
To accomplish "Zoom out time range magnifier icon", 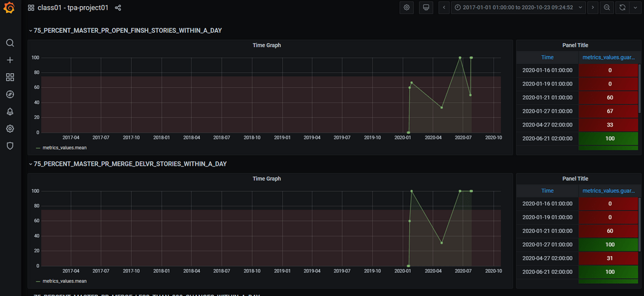I will pyautogui.click(x=607, y=7).
